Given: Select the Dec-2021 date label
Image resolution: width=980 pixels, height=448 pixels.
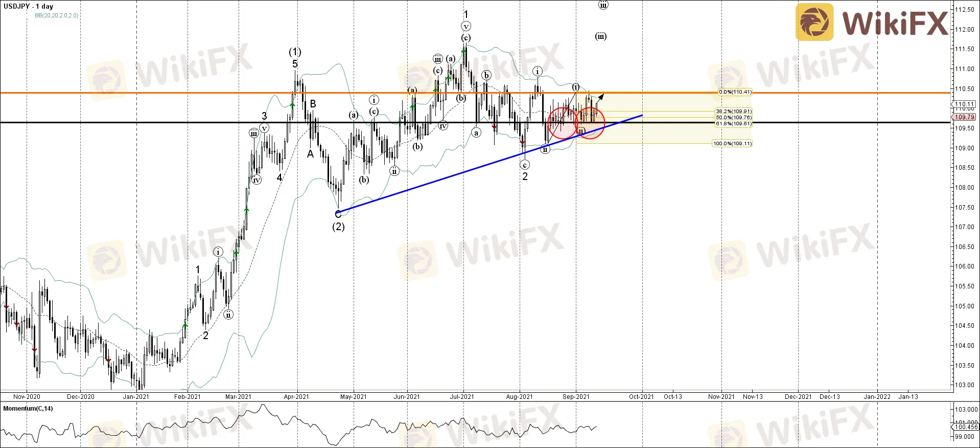Looking at the screenshot, I should 798,397.
